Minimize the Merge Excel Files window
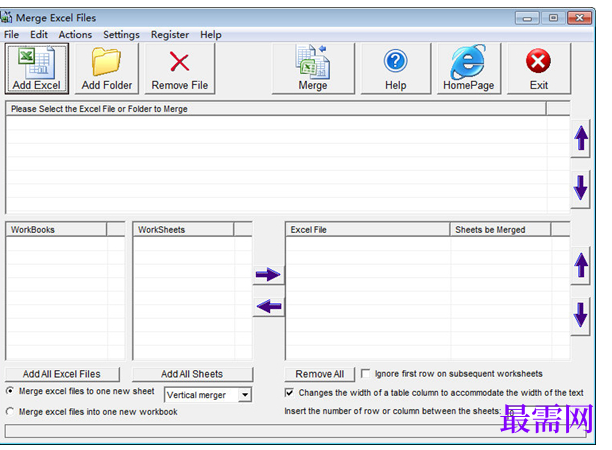Viewport: 612px width, 450px height. pyautogui.click(x=527, y=18)
